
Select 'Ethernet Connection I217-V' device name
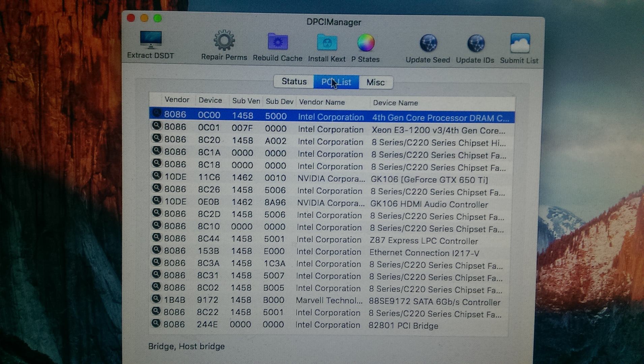[425, 253]
